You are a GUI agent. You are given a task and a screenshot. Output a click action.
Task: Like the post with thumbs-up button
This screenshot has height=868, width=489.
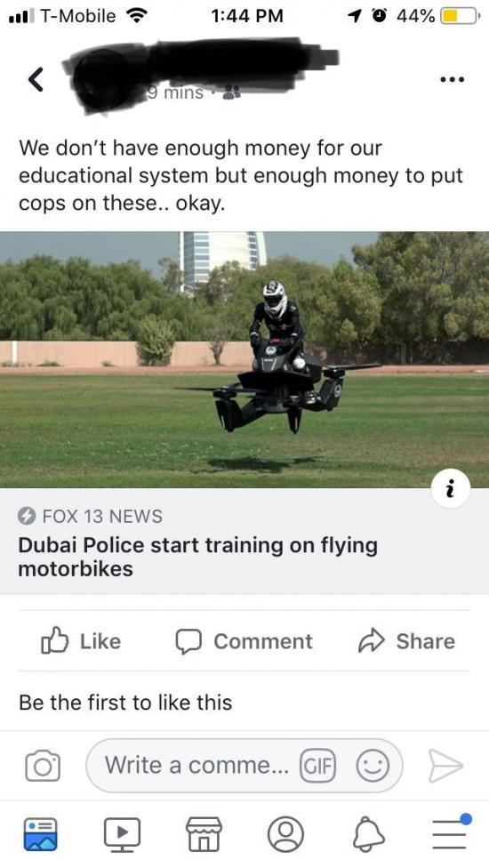(x=81, y=641)
